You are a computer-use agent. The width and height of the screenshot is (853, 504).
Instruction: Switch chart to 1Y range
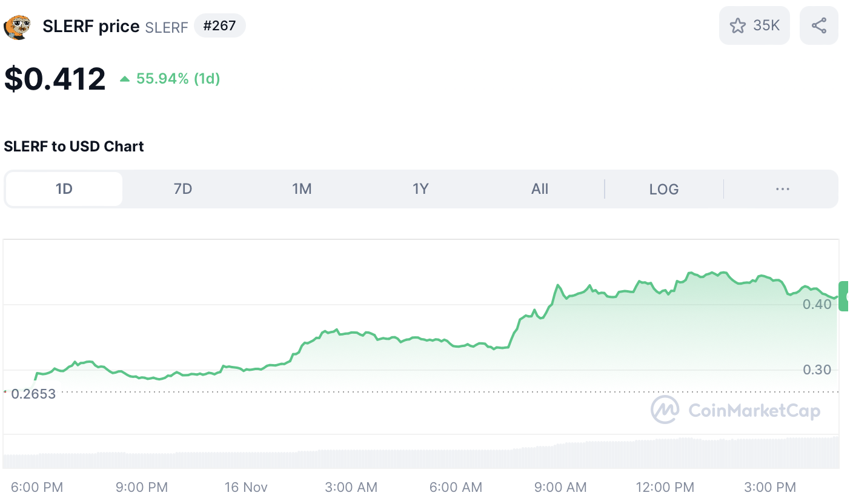(420, 189)
